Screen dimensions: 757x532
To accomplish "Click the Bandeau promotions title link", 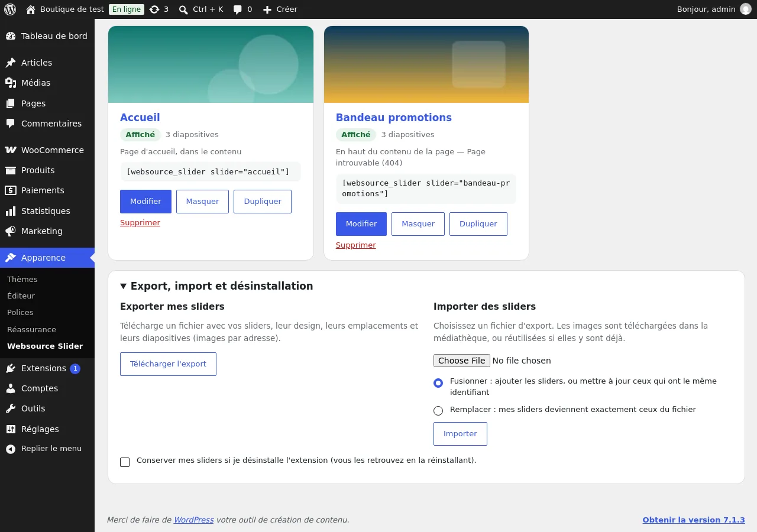I will click(x=394, y=118).
